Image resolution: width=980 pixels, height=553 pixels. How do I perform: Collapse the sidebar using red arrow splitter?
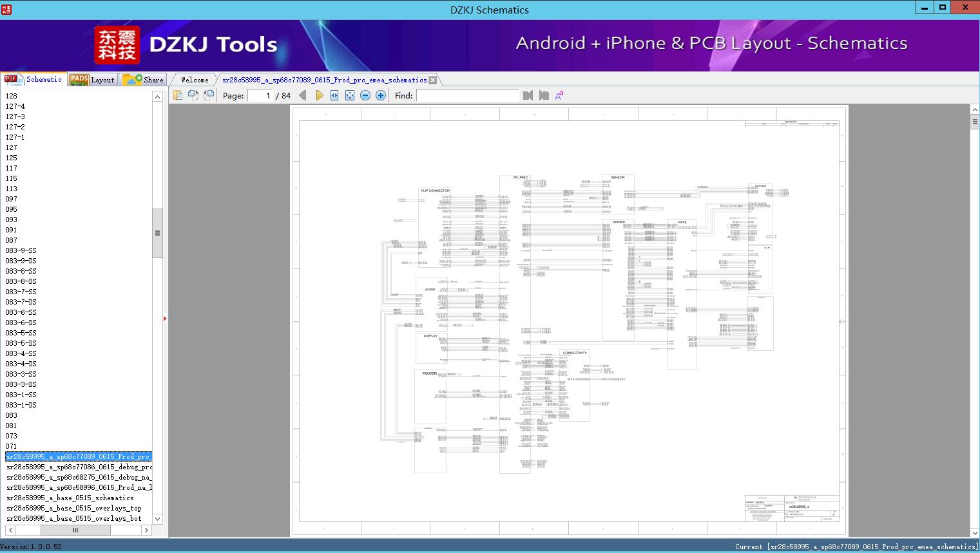click(x=165, y=319)
